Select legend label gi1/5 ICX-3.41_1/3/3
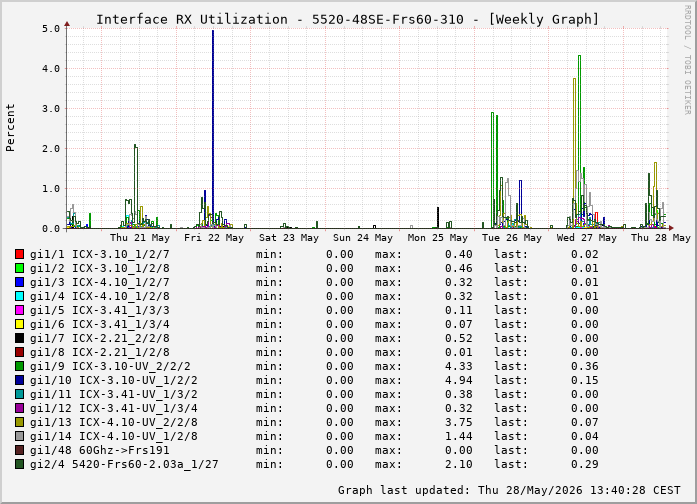The height and width of the screenshot is (504, 697). point(100,310)
